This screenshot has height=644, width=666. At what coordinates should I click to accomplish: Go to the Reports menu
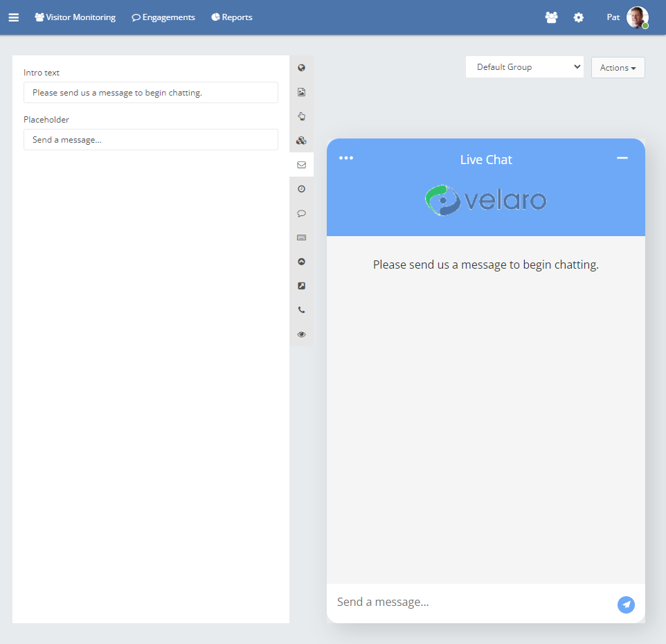(232, 17)
